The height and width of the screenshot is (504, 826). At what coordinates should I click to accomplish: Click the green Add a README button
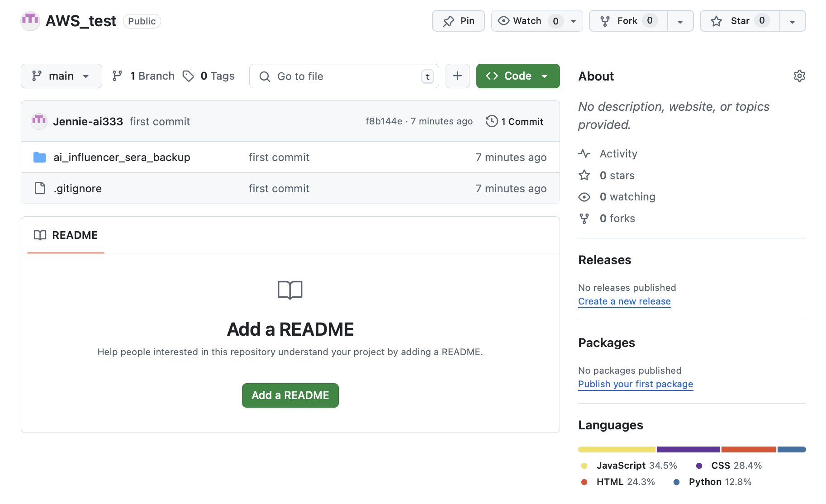(290, 395)
